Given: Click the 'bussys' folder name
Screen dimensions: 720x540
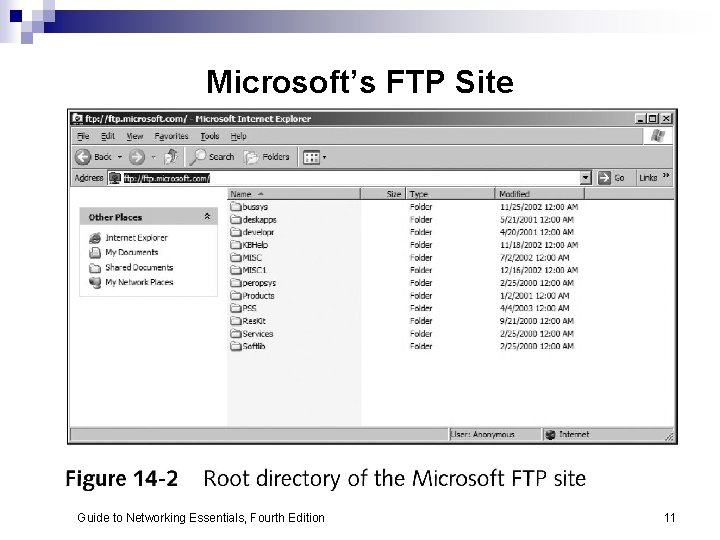Looking at the screenshot, I should tap(255, 207).
